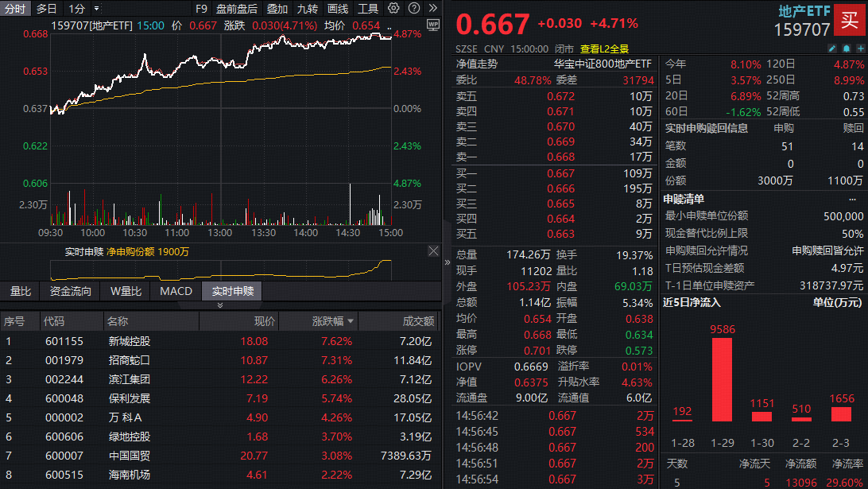The image size is (868, 489).
Task: Open the chart settings gear icon
Action: point(394,9)
